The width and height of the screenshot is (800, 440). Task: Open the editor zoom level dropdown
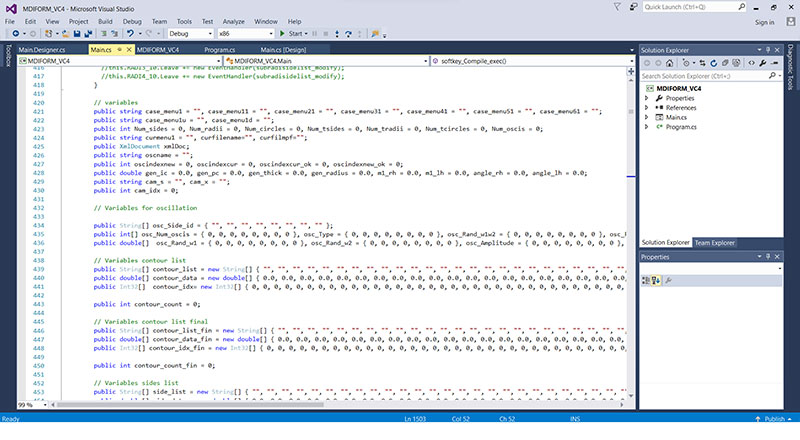tap(33, 405)
